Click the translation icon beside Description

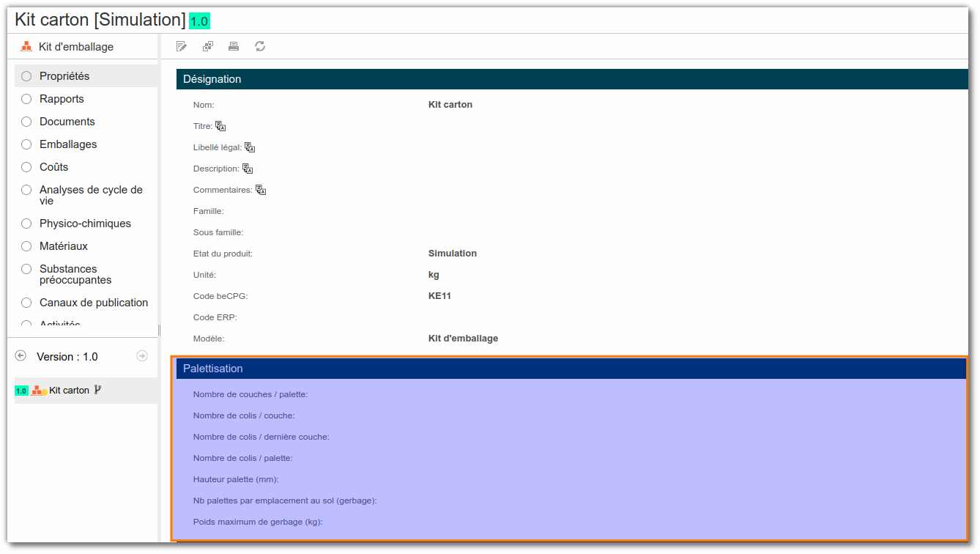(248, 169)
